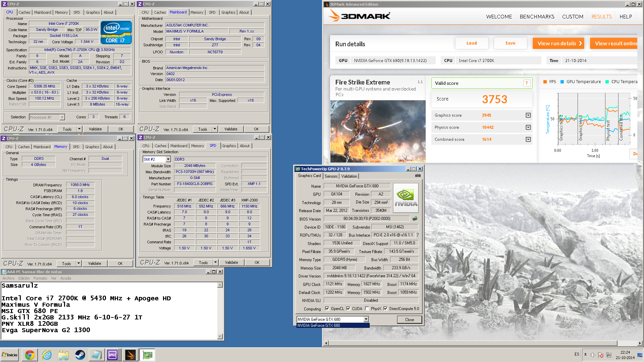The image size is (644, 362).
Task: Open Tools dropdown arrow in Memory window
Action: 78,263
